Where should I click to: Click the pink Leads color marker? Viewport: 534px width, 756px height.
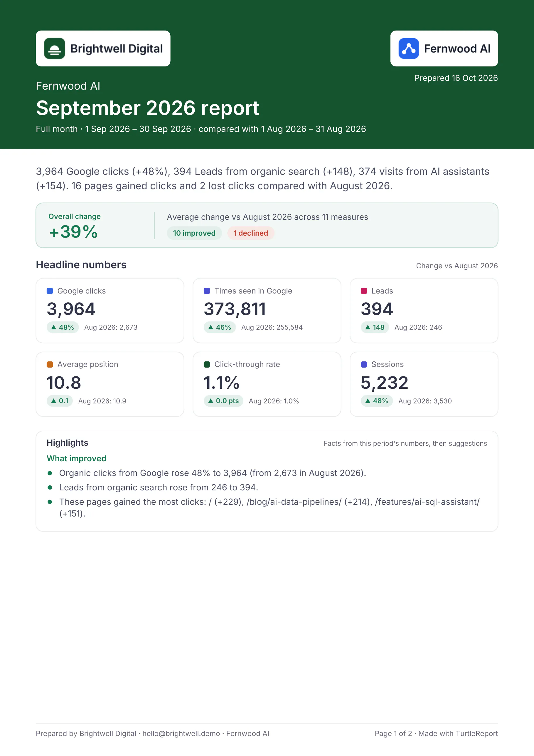tap(364, 291)
